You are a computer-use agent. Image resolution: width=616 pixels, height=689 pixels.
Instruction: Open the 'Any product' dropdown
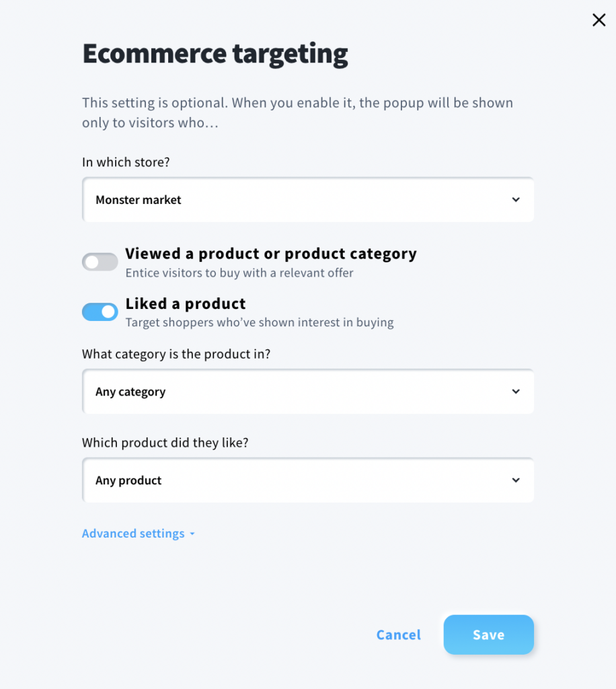tap(308, 480)
